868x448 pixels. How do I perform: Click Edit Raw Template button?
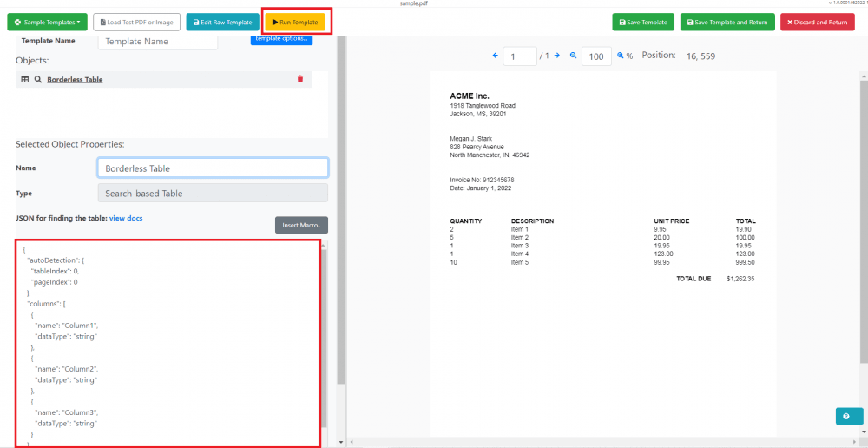pyautogui.click(x=222, y=22)
